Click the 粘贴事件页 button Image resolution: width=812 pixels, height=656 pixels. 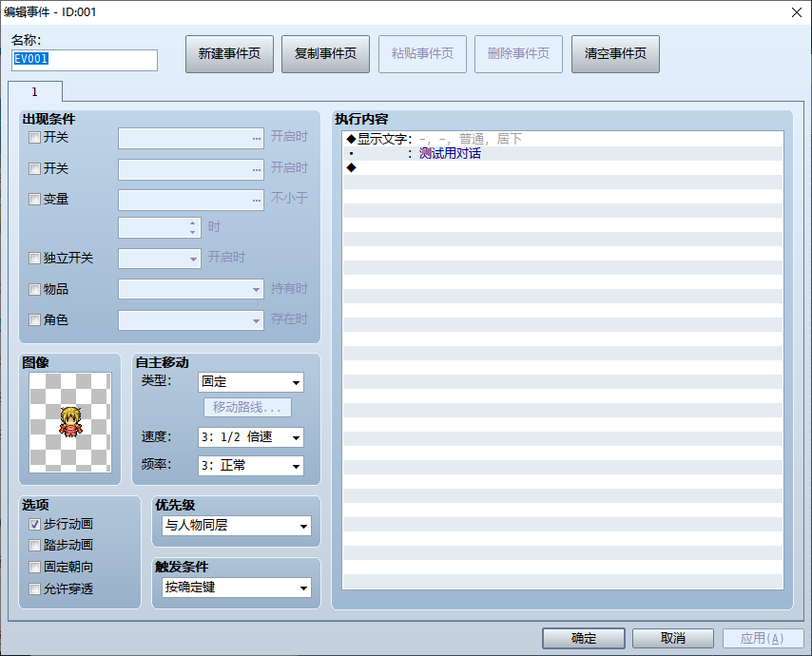(422, 54)
